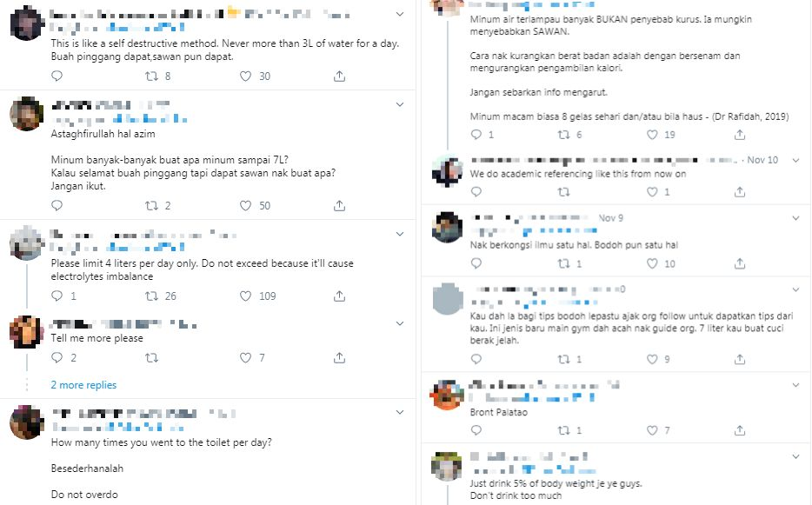The image size is (812, 505).
Task: Like the "Kau dah la bagi tips" tweet
Action: (646, 359)
